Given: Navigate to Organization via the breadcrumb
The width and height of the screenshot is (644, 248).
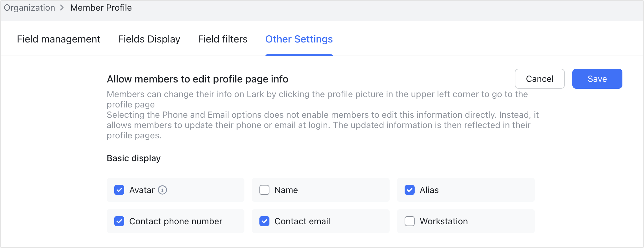Looking at the screenshot, I should point(29,7).
